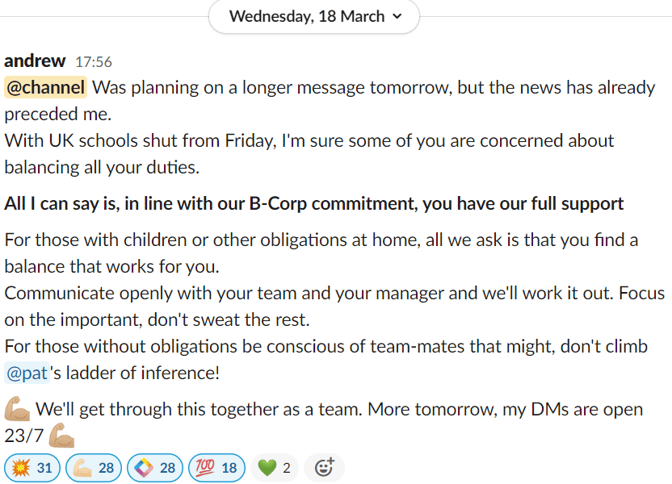
Task: Open the add reaction smiley picker
Action: click(x=324, y=468)
